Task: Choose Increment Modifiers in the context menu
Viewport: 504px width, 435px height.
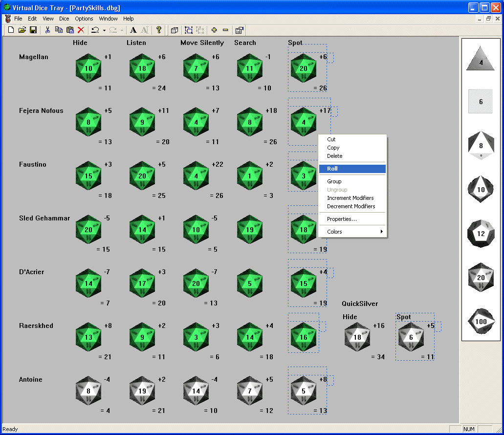Action: (x=352, y=198)
